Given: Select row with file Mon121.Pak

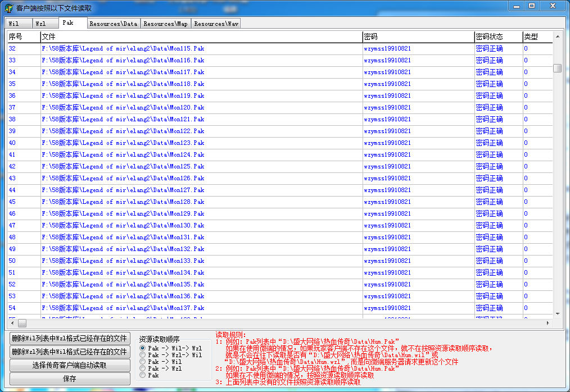Looking at the screenshot, I should tap(280, 119).
